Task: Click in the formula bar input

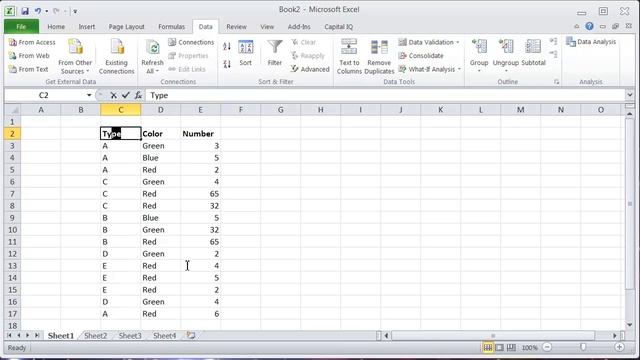Action: 385,96
